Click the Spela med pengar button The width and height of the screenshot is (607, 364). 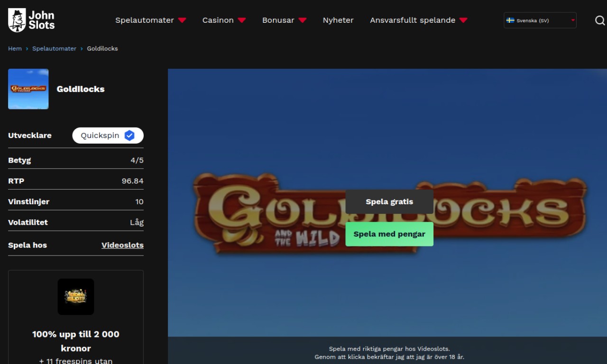coord(389,234)
